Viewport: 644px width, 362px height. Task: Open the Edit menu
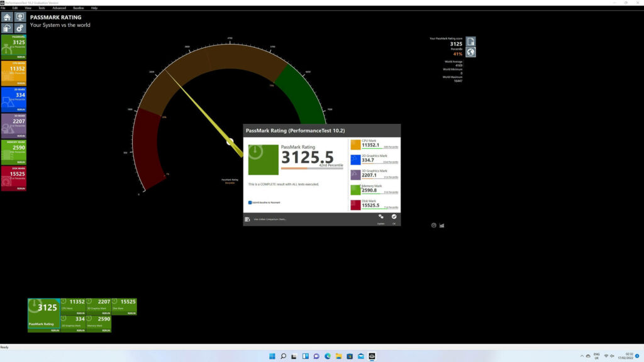(15, 8)
